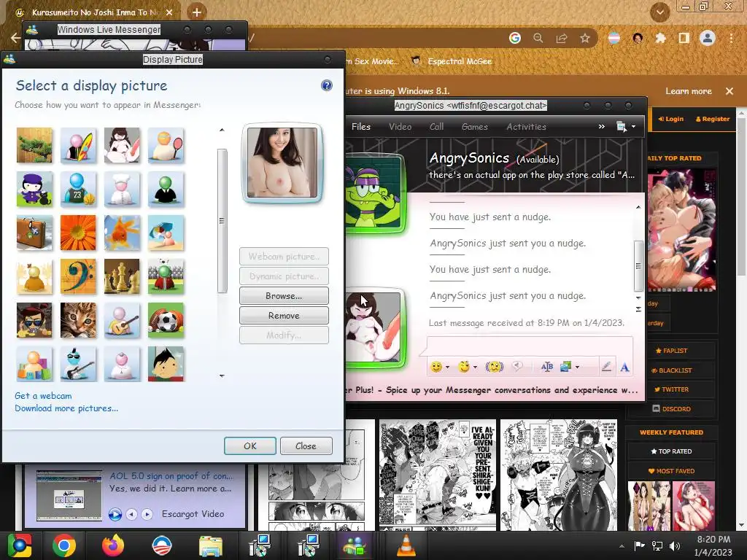Click the background pictures icon
Screen dimensions: 747x560
point(565,366)
